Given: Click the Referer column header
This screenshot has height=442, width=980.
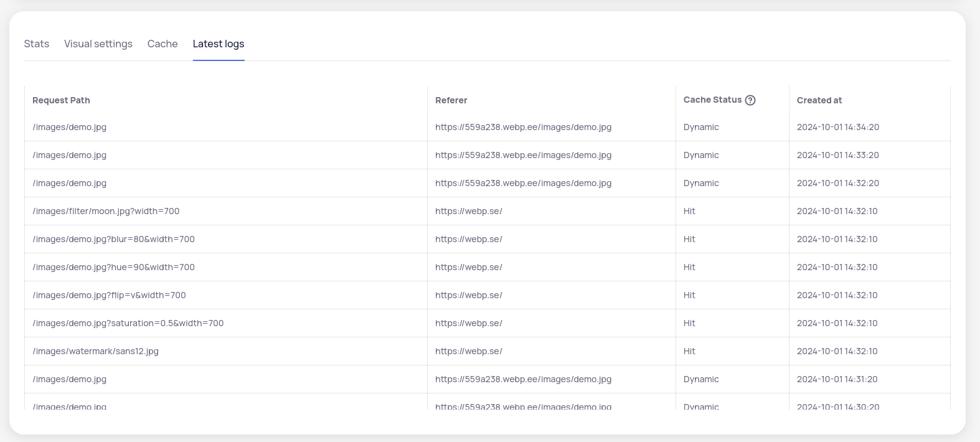Looking at the screenshot, I should coord(451,100).
